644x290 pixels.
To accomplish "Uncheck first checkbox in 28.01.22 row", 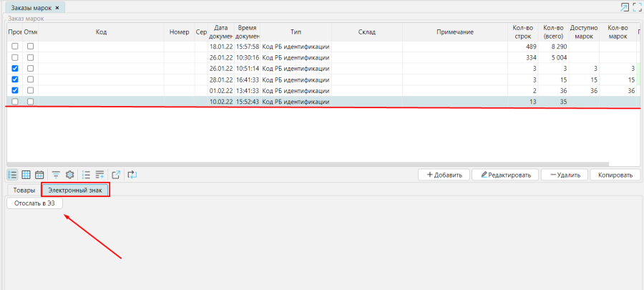I will [15, 79].
